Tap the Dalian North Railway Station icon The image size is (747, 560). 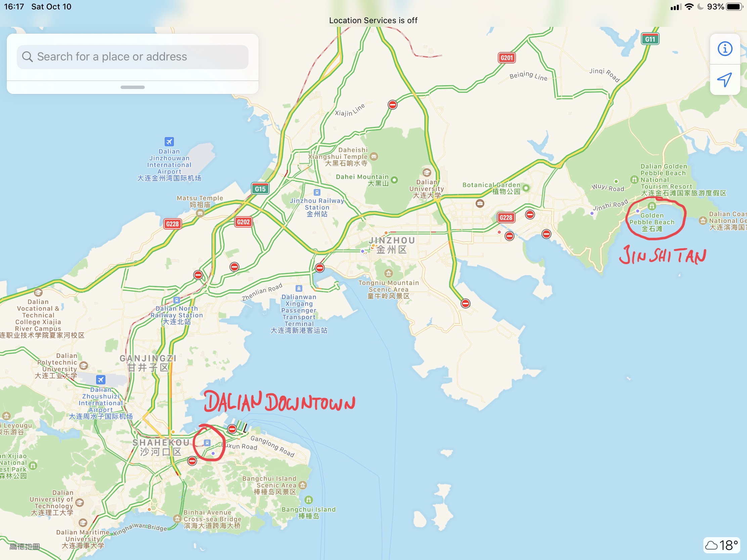(176, 300)
